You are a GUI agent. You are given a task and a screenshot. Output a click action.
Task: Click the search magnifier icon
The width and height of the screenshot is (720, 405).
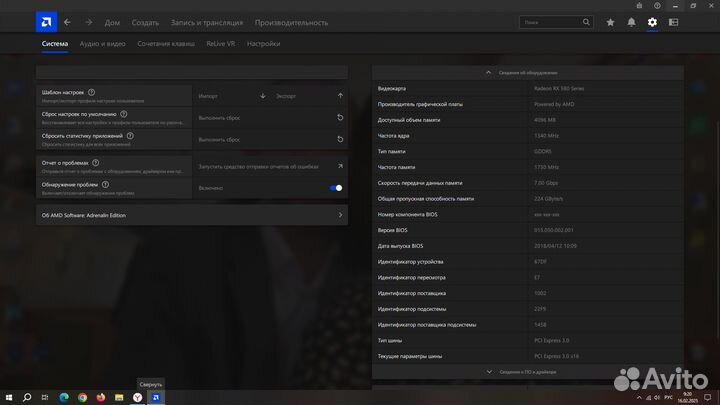click(586, 22)
